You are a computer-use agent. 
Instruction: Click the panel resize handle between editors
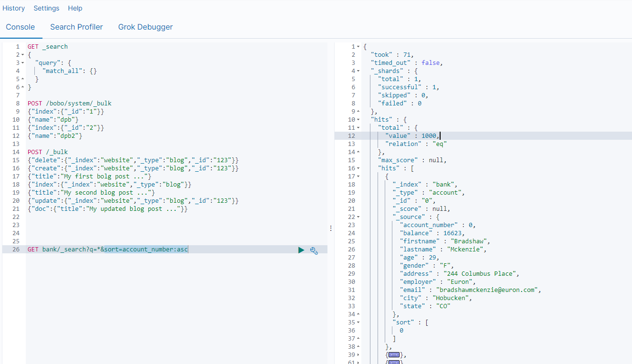(x=331, y=229)
